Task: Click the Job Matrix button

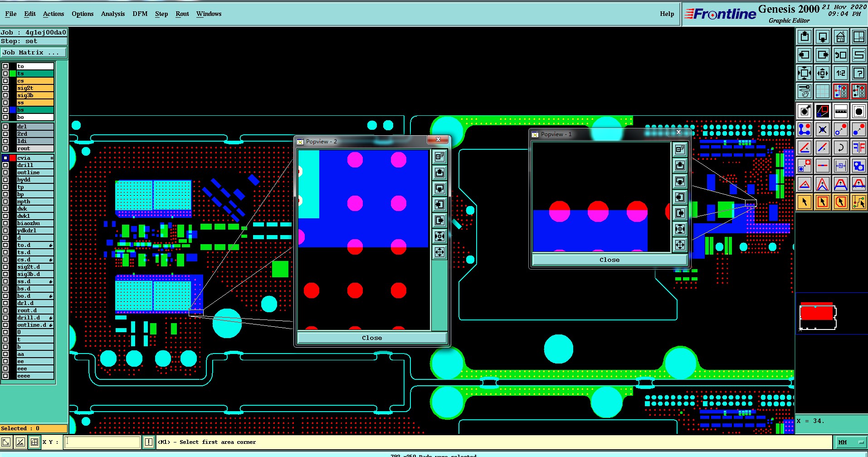Action: (x=34, y=53)
